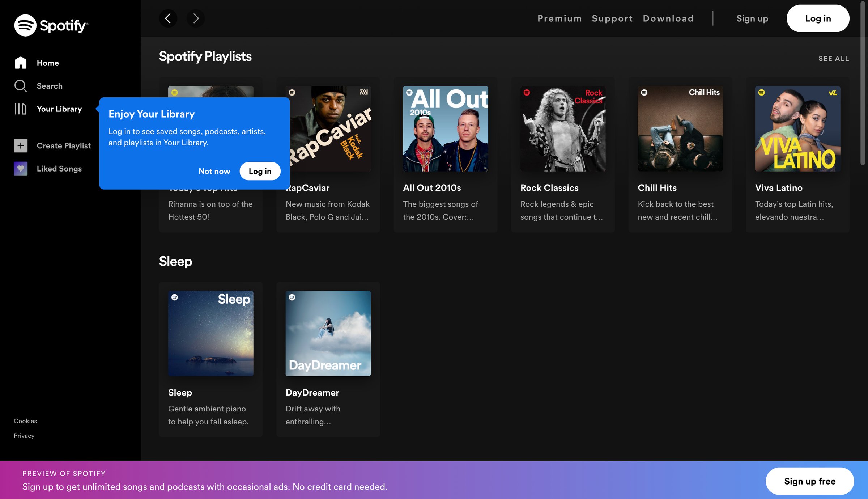Click the All Out 2010s title
Viewport: 868px width, 499px height.
432,188
